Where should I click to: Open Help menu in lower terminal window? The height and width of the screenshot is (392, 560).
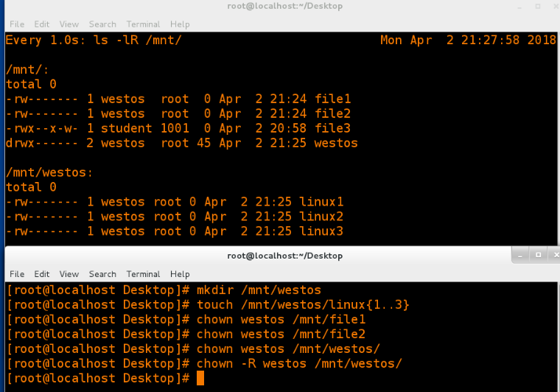180,274
